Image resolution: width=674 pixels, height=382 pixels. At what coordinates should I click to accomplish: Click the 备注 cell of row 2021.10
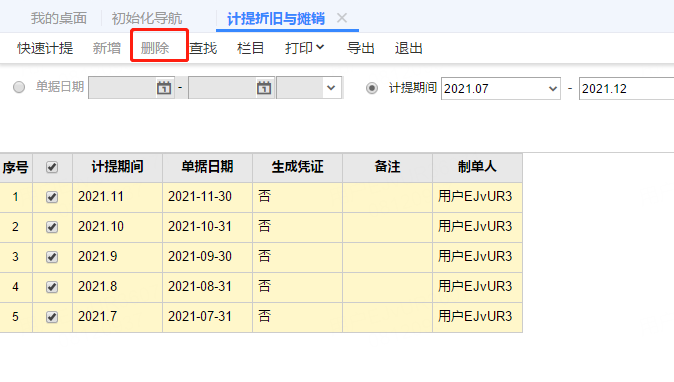click(387, 227)
